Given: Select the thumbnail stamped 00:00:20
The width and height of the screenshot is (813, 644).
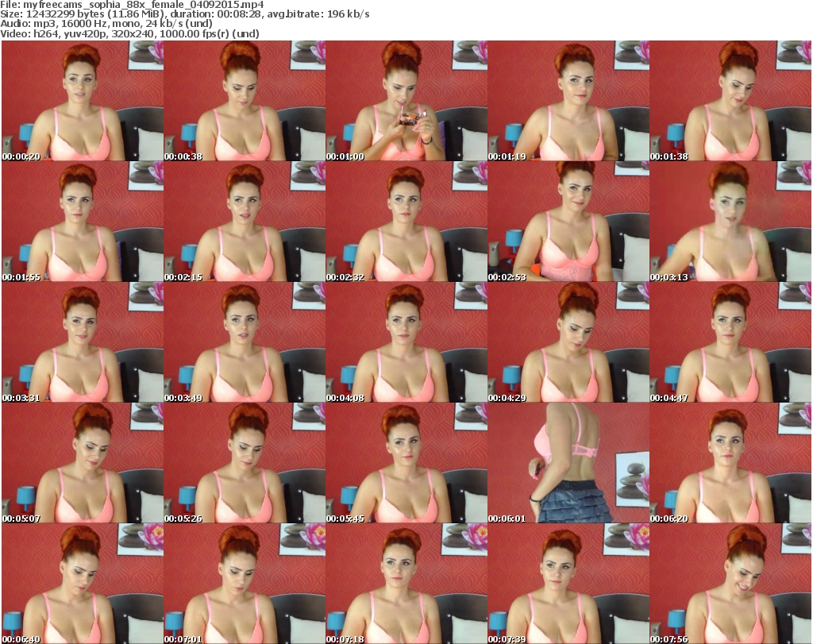Looking at the screenshot, I should pos(83,101).
